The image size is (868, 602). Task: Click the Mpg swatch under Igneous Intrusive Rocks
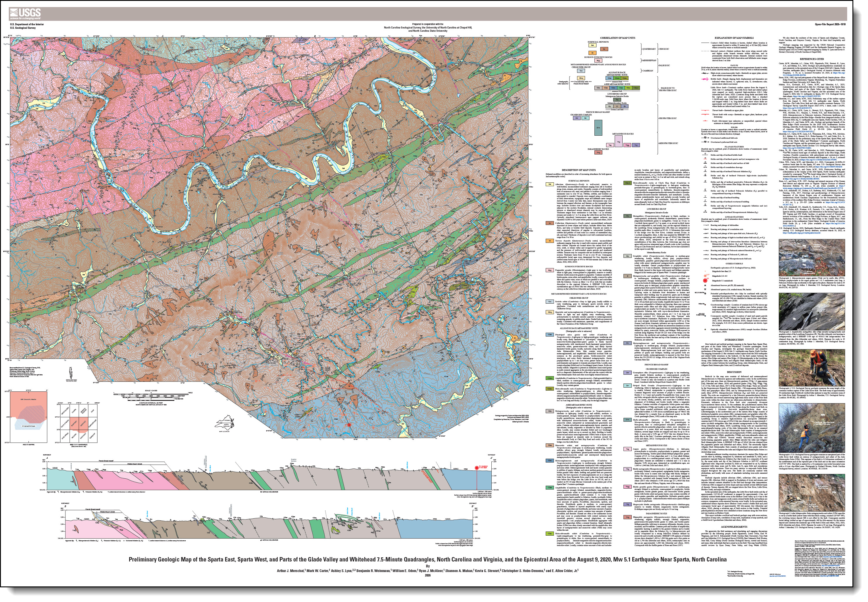pos(598,60)
